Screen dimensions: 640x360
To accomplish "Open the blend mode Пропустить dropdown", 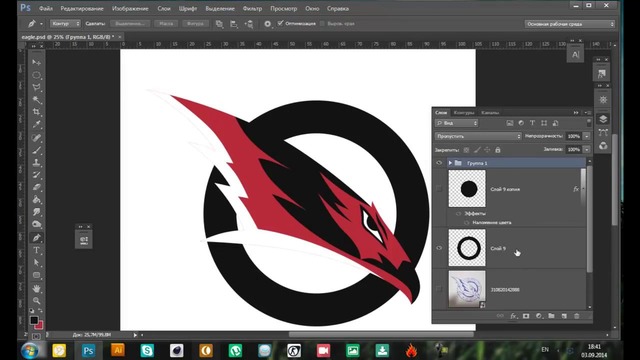I will click(478, 136).
